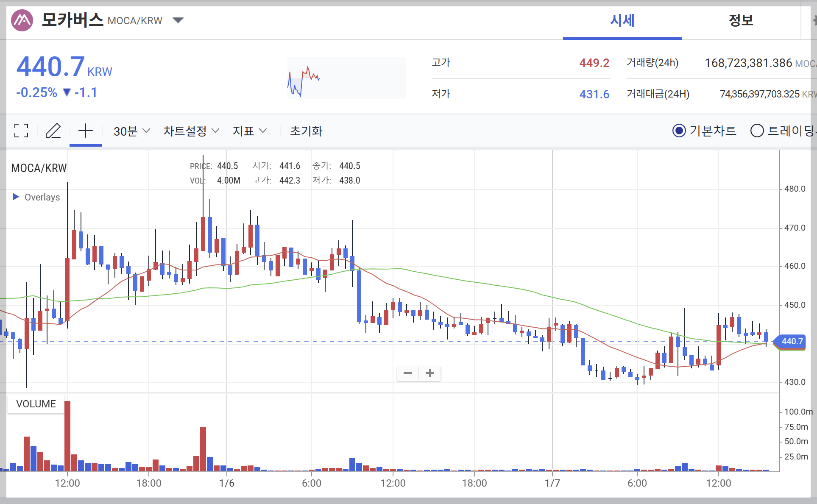The image size is (817, 504).
Task: Zoom out chart with minus button
Action: [x=407, y=373]
